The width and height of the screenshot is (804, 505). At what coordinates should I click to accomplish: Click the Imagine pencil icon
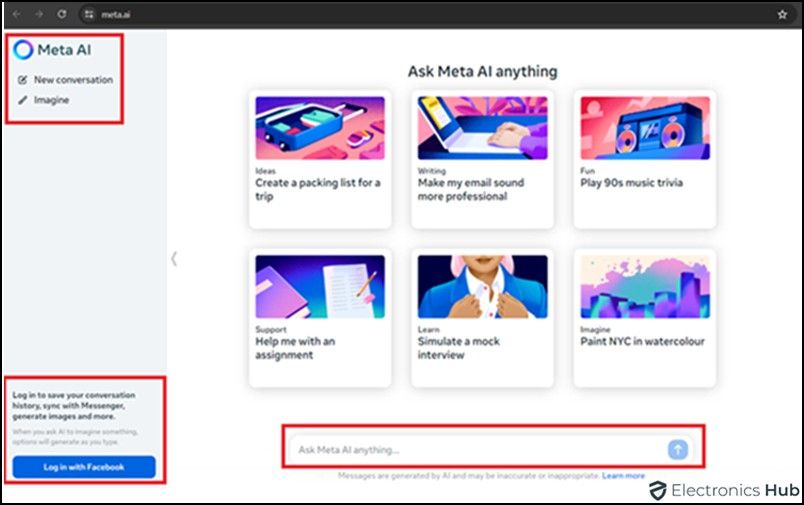click(x=23, y=100)
